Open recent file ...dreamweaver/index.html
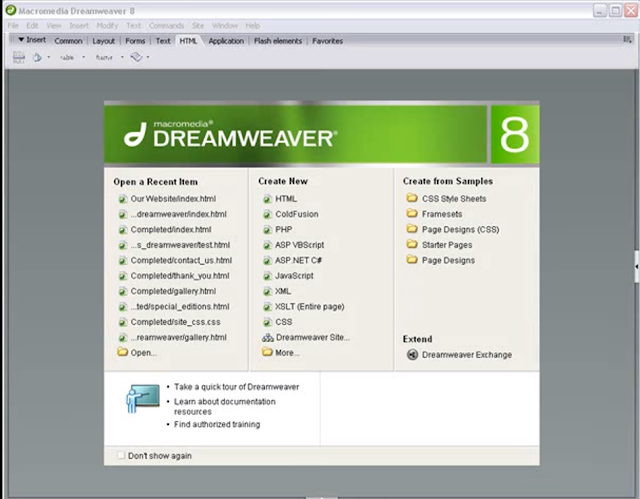Screen dimensions: 640x499 178,214
